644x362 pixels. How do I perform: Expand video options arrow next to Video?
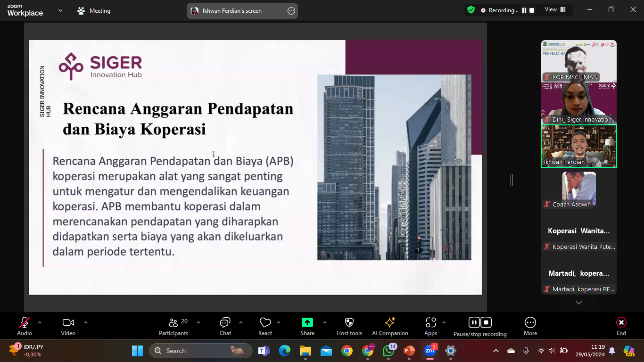[86, 322]
